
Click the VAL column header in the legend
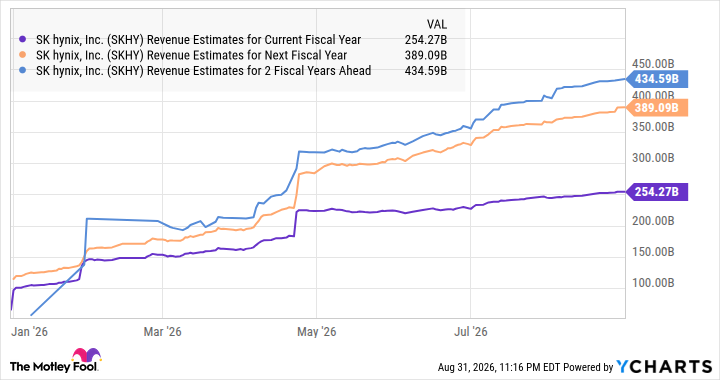[x=437, y=24]
